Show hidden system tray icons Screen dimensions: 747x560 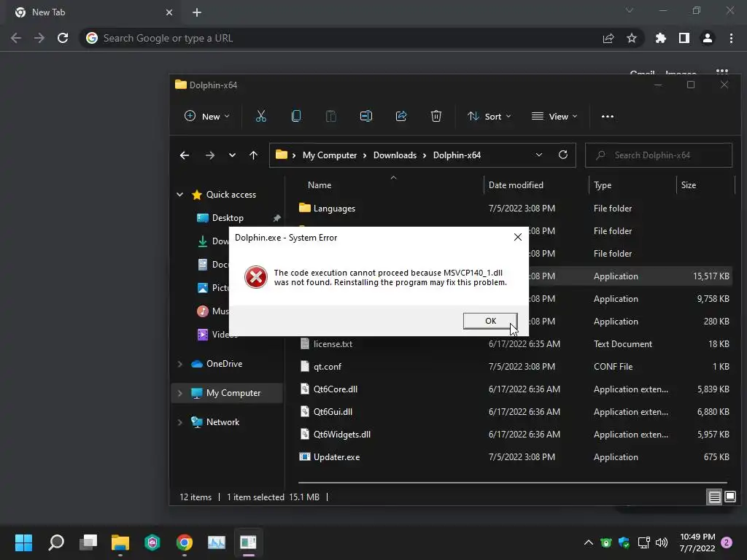[589, 542]
